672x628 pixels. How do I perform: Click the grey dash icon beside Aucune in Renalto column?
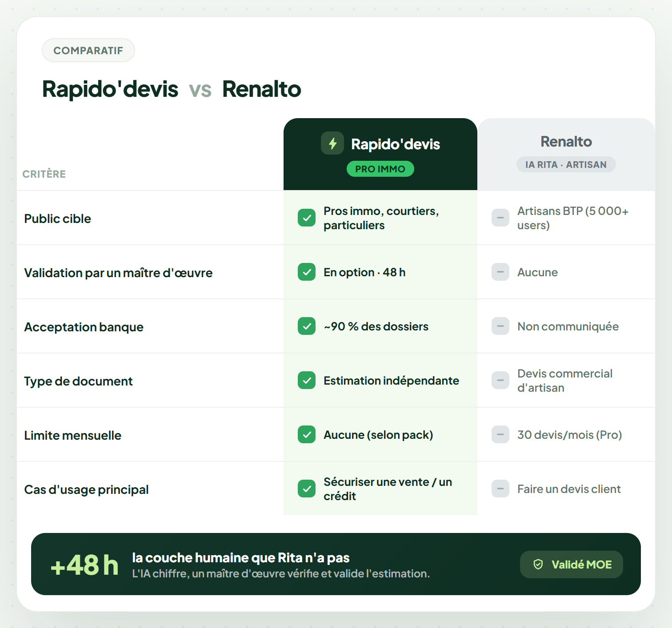coord(500,272)
